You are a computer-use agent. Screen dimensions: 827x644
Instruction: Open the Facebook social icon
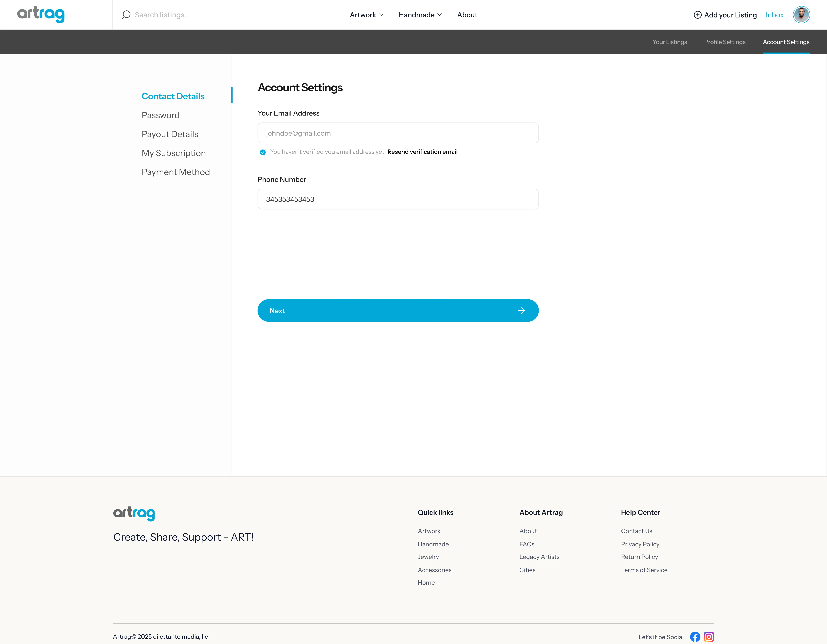pos(695,637)
